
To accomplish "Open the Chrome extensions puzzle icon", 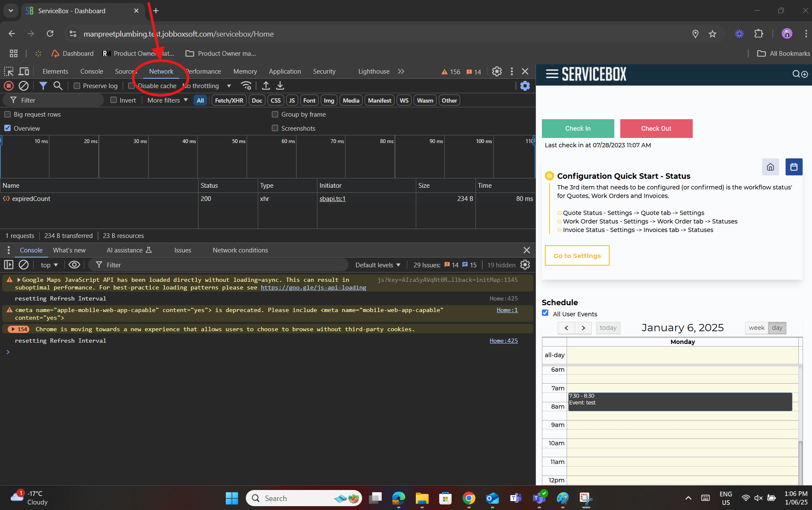I will (x=759, y=34).
